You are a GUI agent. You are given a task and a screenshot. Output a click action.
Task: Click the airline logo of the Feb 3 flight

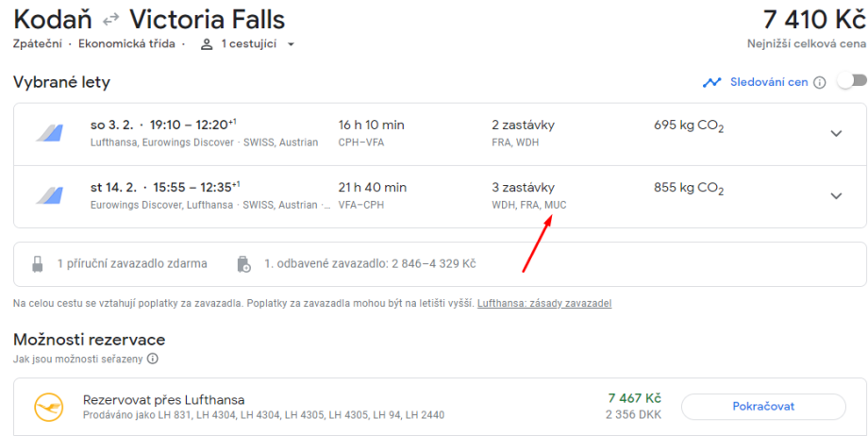point(48,133)
